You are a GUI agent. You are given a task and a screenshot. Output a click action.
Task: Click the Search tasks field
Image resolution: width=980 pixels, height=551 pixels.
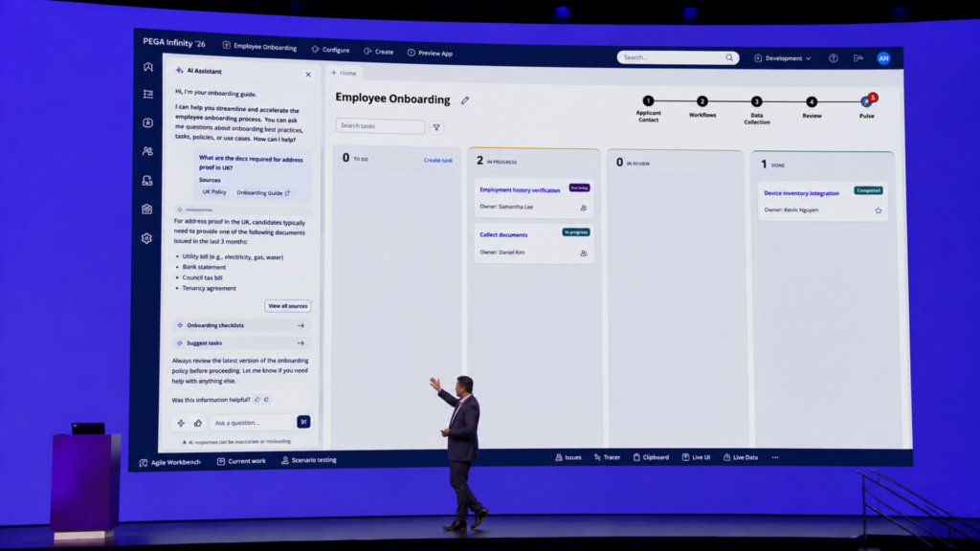[380, 126]
